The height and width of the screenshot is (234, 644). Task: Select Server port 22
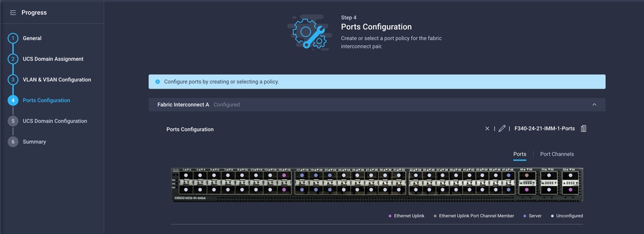[330, 189]
